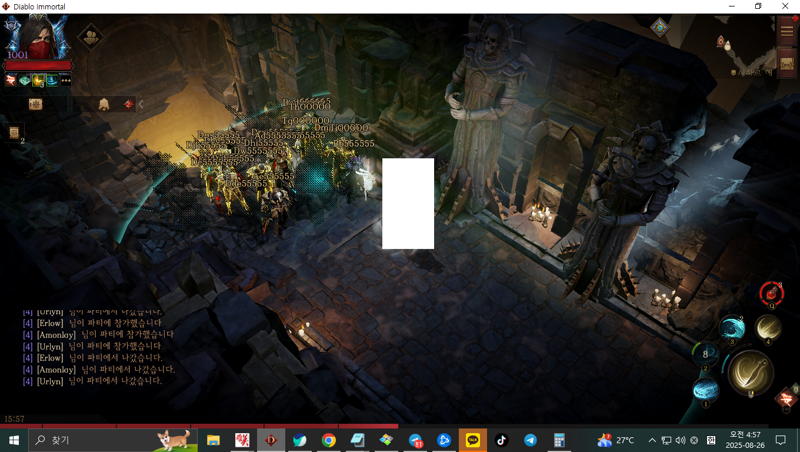Open KakaoTalk from the taskbar
The width and height of the screenshot is (800, 452).
coord(472,440)
